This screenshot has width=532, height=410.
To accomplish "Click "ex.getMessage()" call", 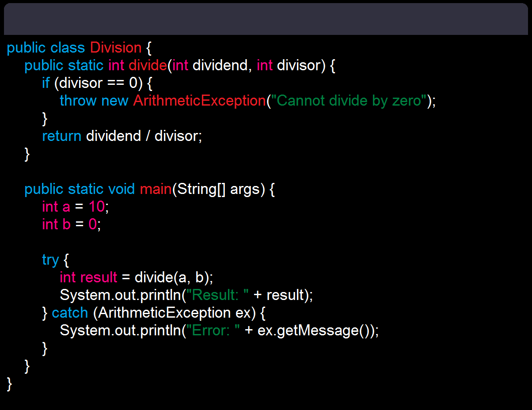I will 313,330.
